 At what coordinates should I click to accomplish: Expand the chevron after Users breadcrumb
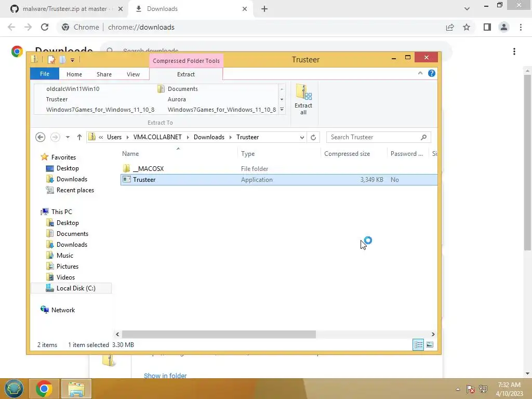pos(127,137)
